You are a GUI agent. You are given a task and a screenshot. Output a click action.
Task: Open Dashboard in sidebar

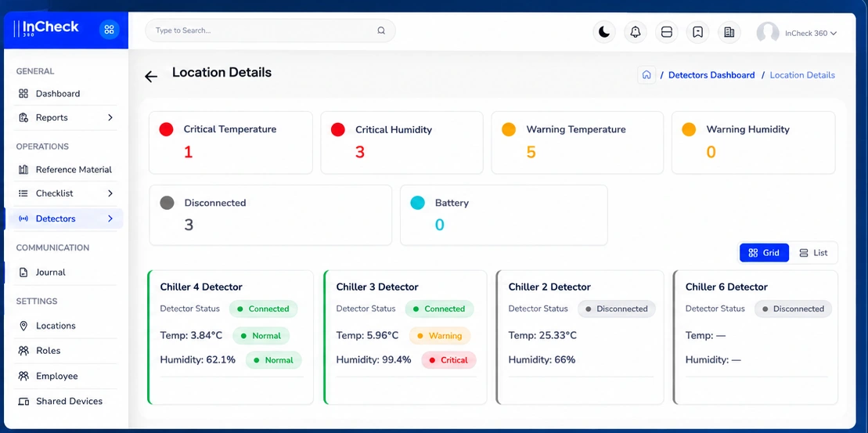click(x=67, y=94)
